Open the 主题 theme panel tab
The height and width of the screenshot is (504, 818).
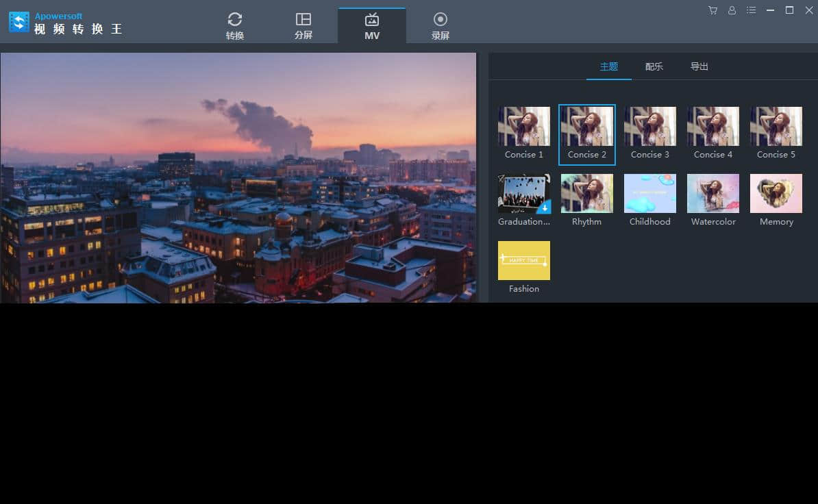point(609,66)
